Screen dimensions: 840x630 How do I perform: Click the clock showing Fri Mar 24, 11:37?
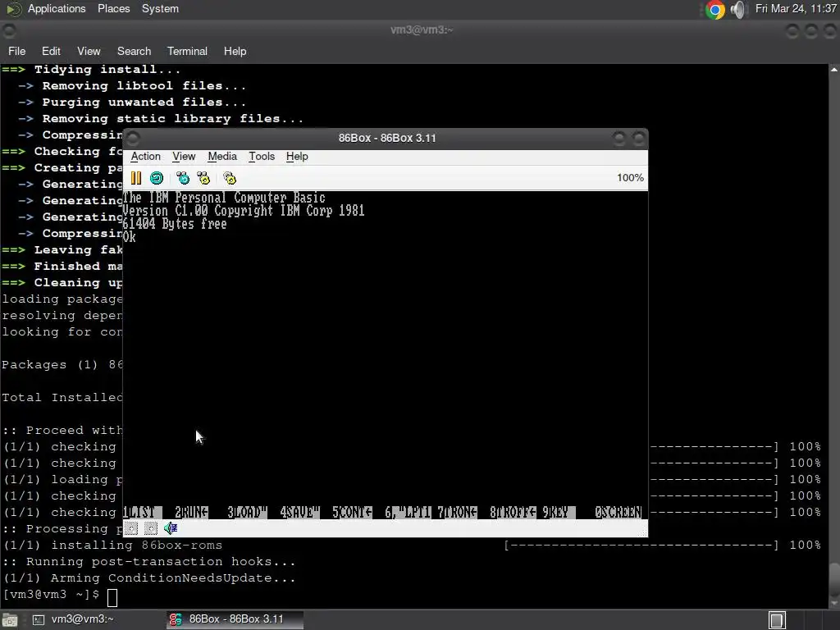[796, 9]
